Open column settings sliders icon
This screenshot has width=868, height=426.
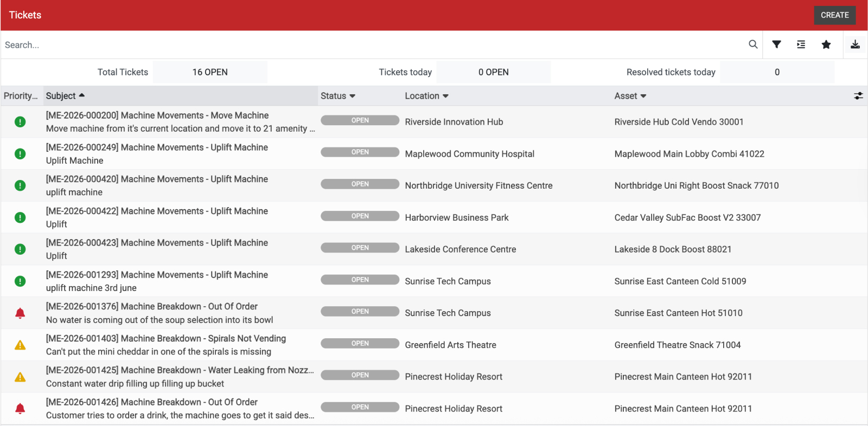[858, 96]
